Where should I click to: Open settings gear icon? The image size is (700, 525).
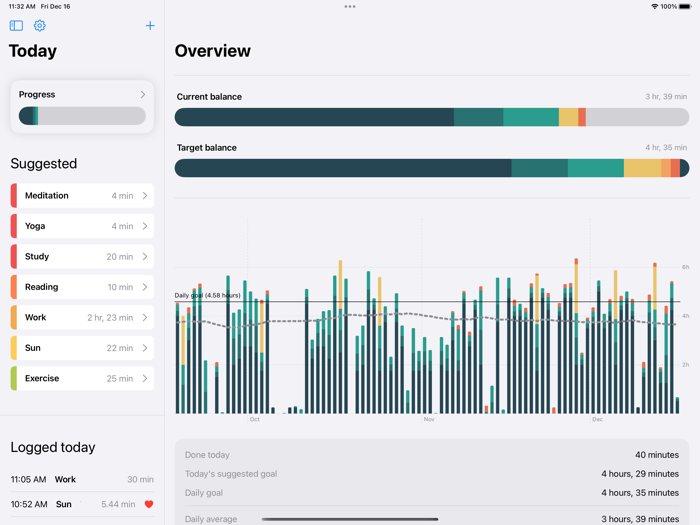(40, 25)
